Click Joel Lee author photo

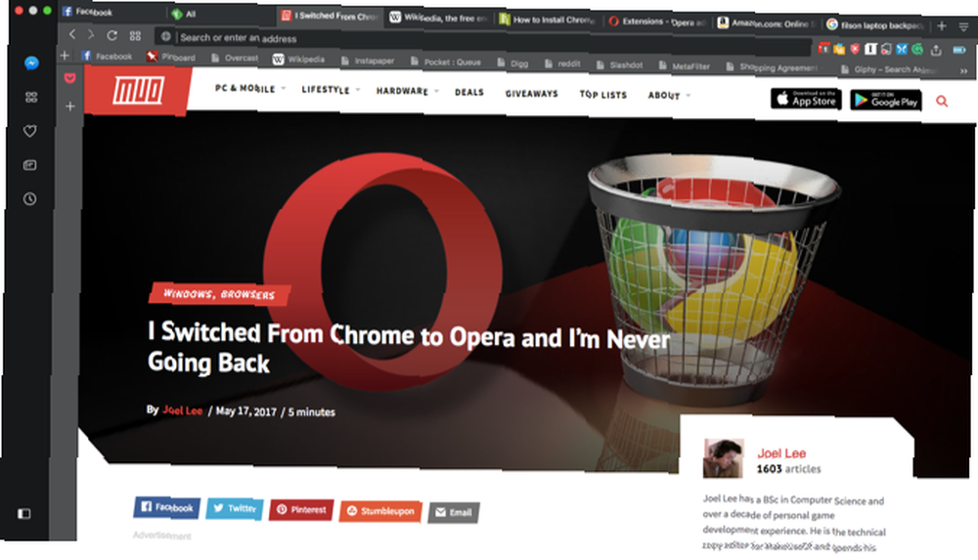pos(723,458)
